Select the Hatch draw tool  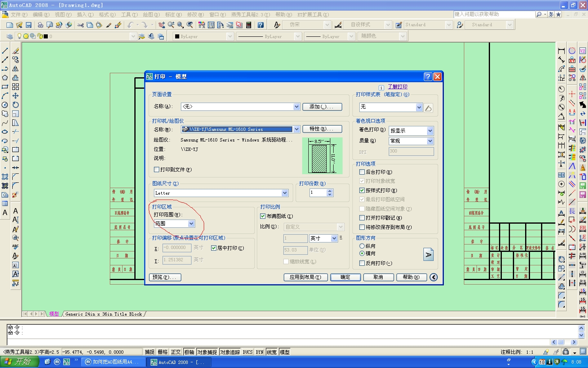pyautogui.click(x=5, y=177)
